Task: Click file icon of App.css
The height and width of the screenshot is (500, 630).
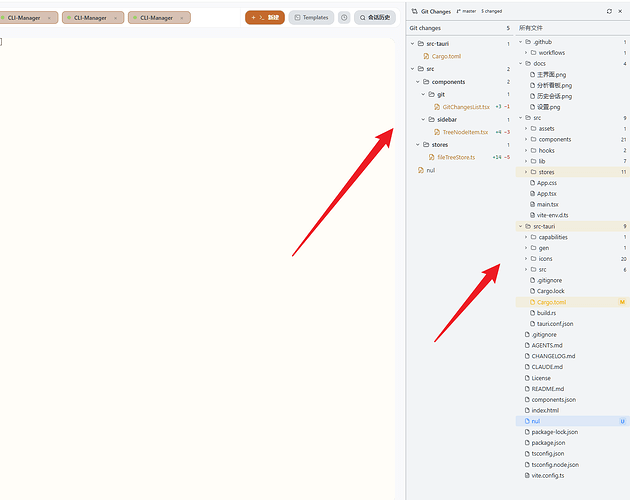Action: 532,183
